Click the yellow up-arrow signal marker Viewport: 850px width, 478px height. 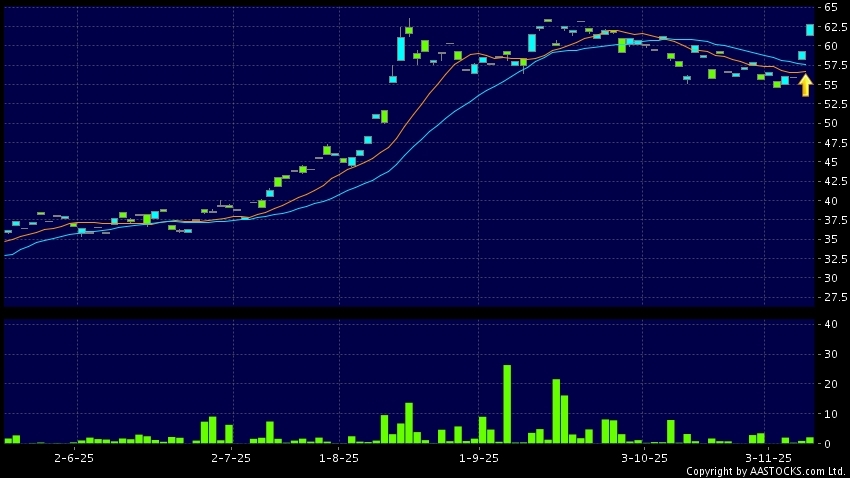805,85
